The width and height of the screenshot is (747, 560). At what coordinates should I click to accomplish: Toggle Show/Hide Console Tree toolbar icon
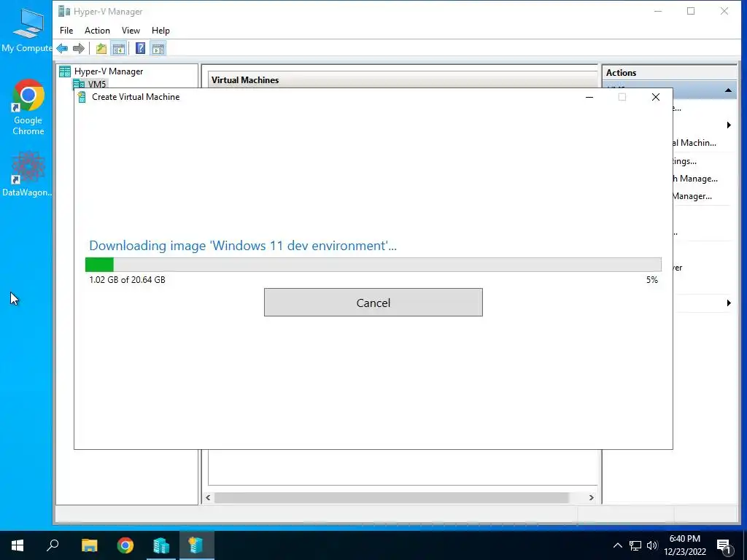[119, 48]
